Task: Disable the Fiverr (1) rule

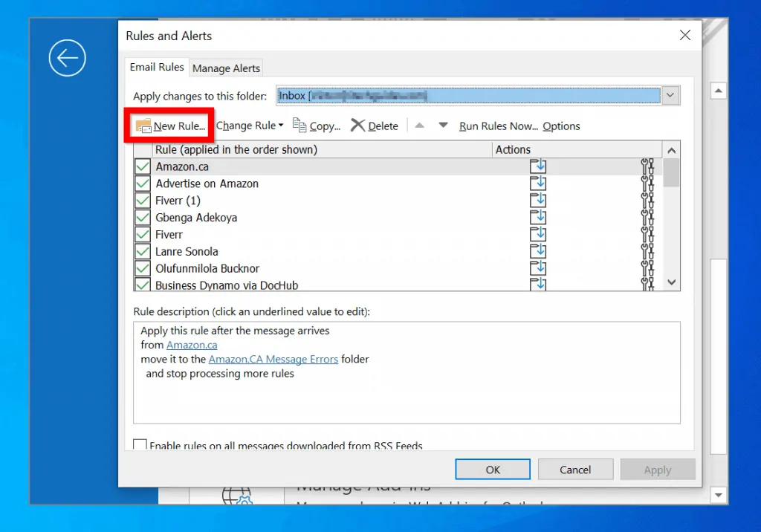Action: tap(141, 200)
